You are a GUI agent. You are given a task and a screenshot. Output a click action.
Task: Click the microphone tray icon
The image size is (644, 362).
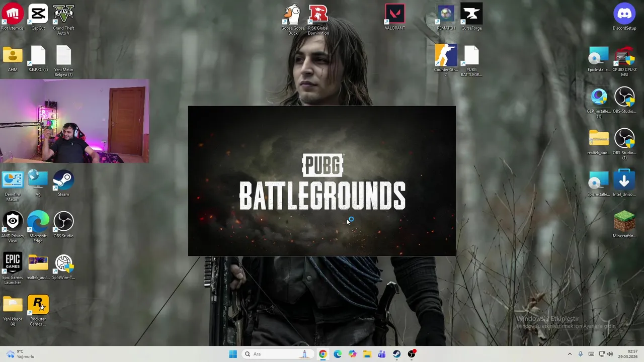pos(581,354)
